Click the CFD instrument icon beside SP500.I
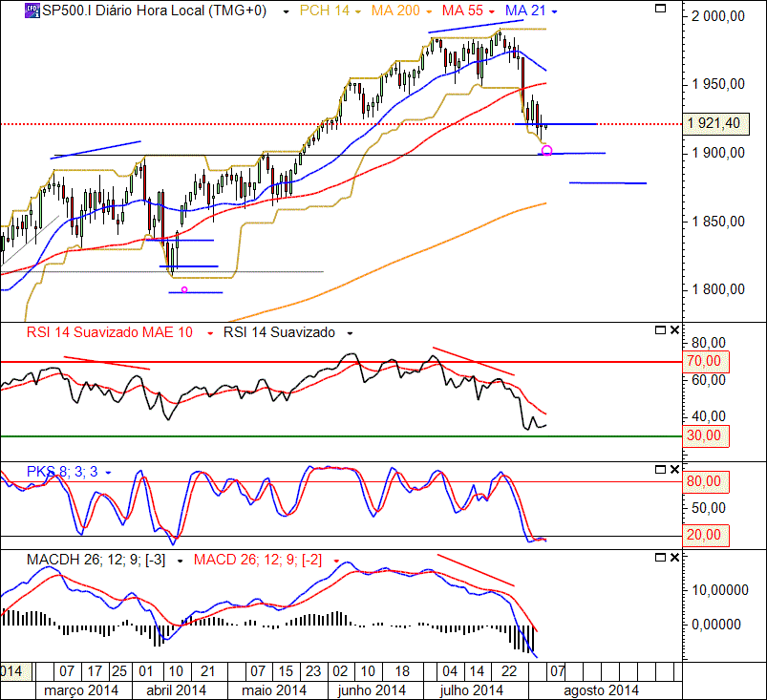 pyautogui.click(x=32, y=11)
